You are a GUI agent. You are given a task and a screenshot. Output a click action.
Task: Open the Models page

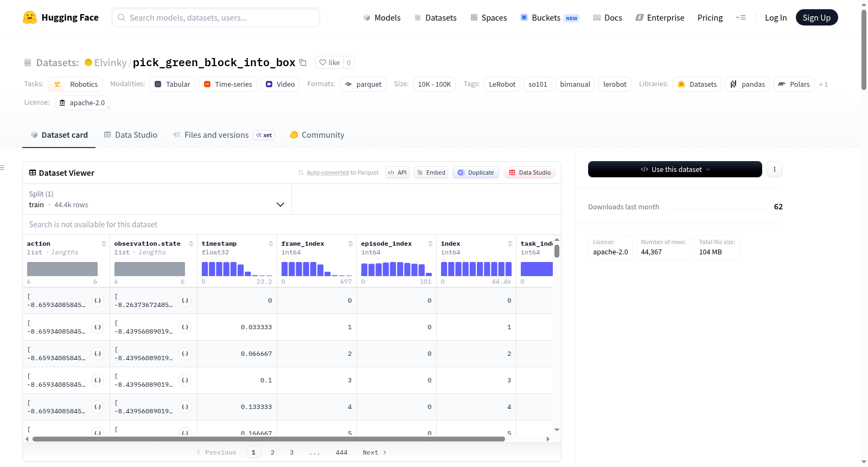coord(382,17)
